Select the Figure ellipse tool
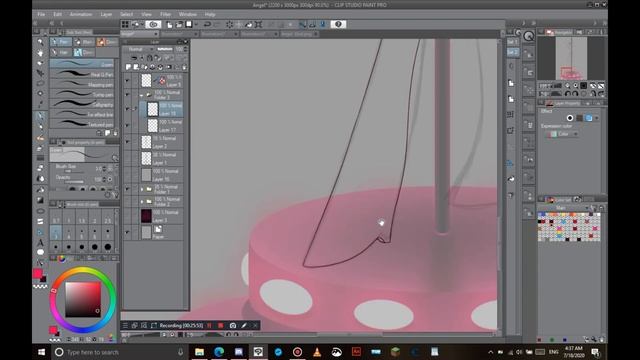The image size is (640, 360). click(40, 211)
